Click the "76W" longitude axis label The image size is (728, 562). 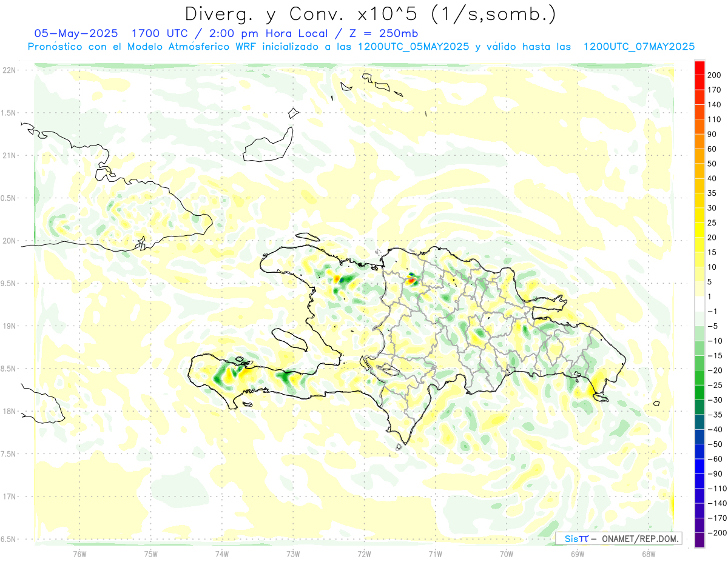point(79,554)
